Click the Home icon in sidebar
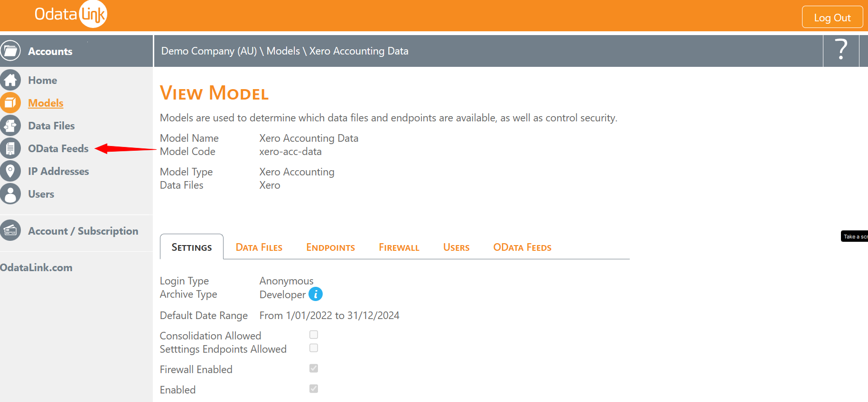This screenshot has height=402, width=868. coord(11,80)
